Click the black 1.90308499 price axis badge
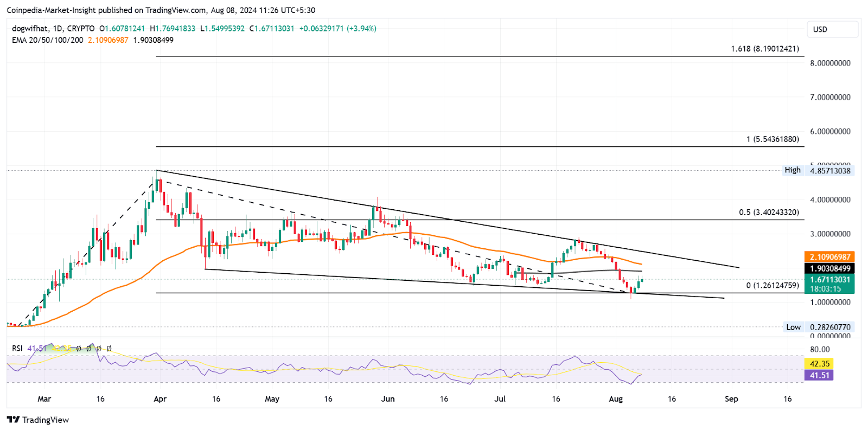868x431 pixels. pos(830,268)
